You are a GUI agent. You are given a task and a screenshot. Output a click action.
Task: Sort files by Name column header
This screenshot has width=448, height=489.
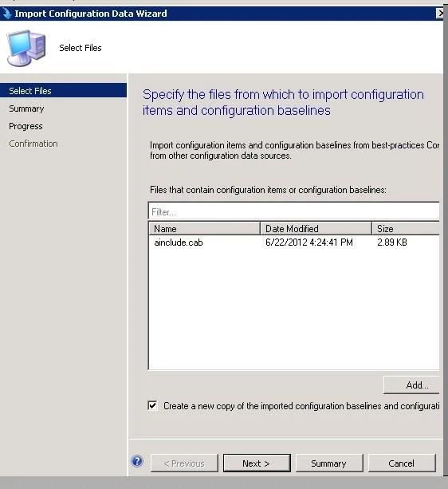204,229
